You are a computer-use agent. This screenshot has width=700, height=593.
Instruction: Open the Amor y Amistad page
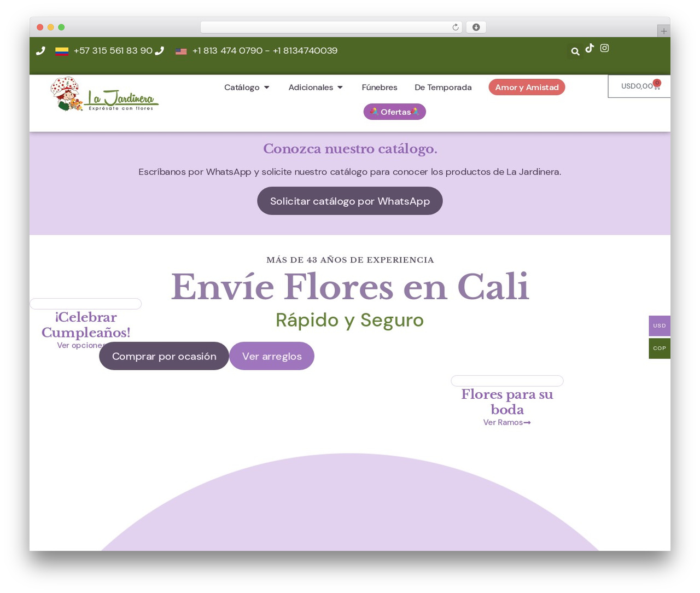[x=527, y=87]
